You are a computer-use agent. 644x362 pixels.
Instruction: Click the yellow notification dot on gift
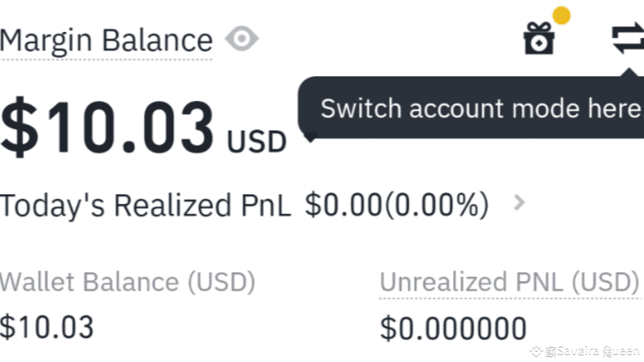coord(561,16)
